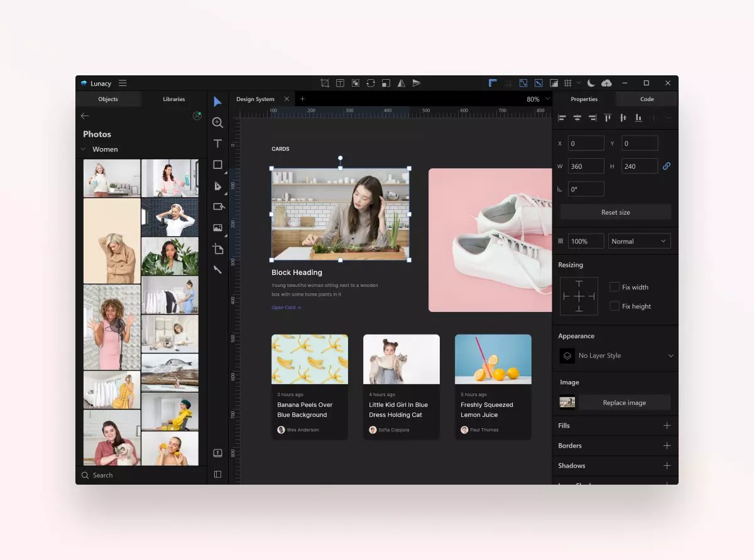Toggle the rulers icon

tap(493, 83)
